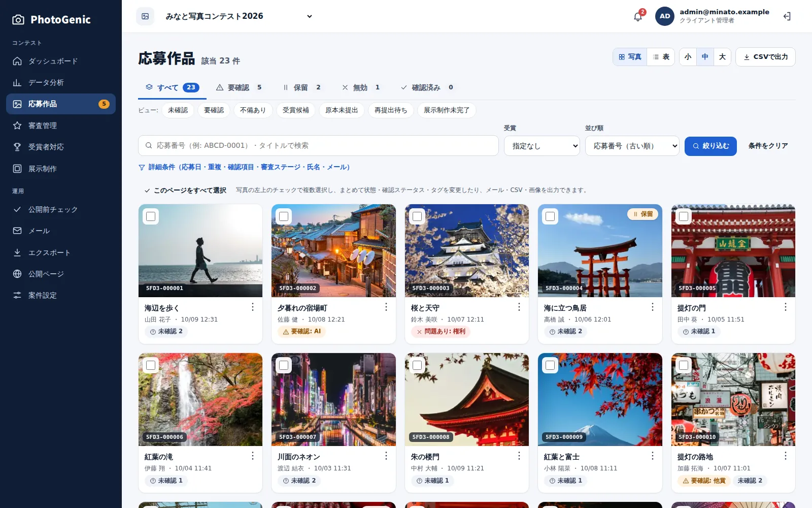Click the 絞り込む filter button
This screenshot has width=812, height=508.
pos(710,146)
